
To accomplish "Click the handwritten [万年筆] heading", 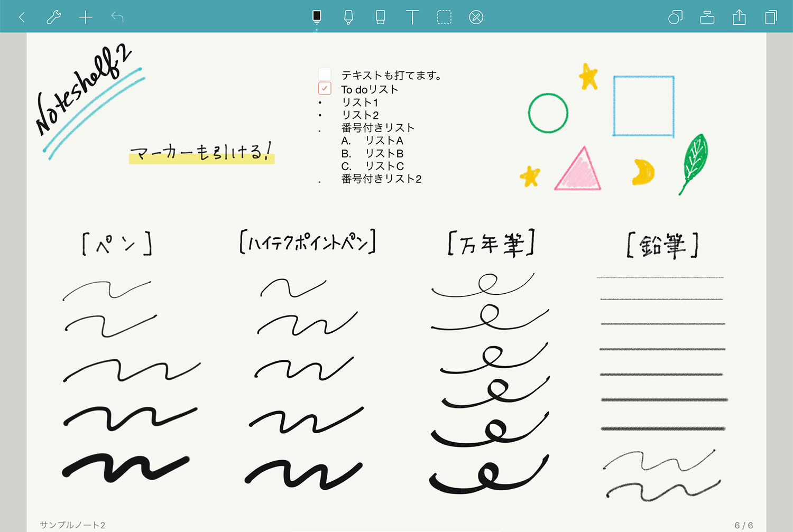I will 492,244.
